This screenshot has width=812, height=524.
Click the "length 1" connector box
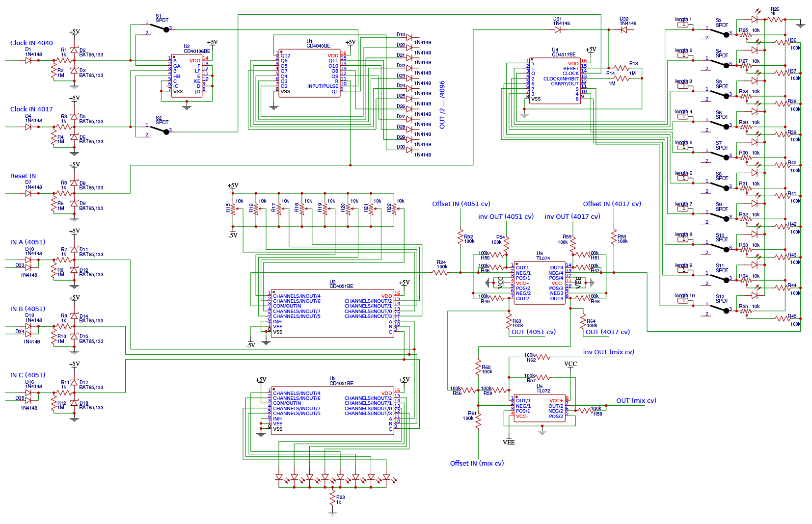(x=683, y=25)
